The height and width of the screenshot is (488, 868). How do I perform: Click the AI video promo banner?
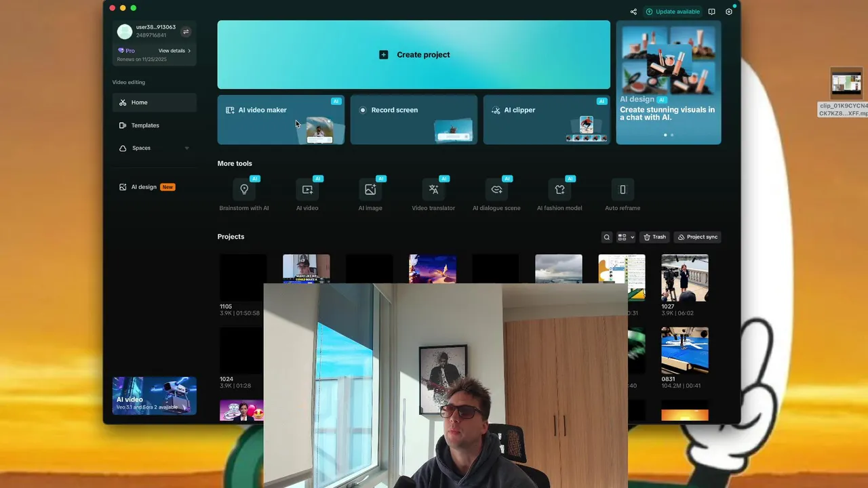pos(155,396)
